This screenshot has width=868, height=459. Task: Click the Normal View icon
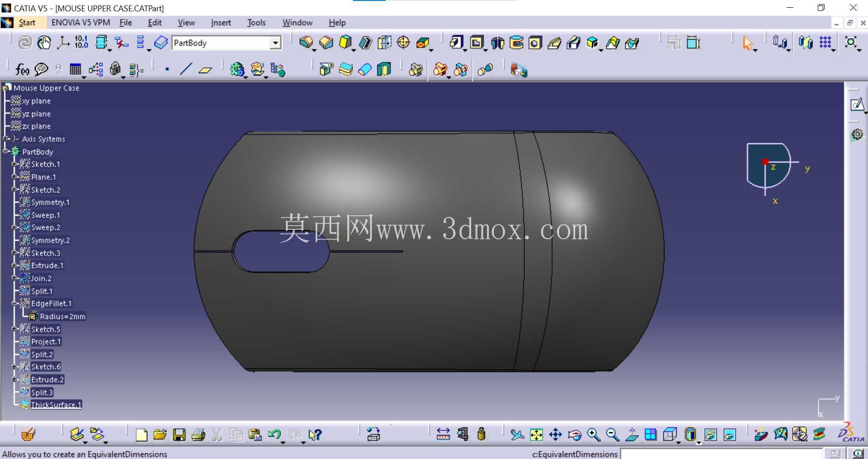pos(632,435)
